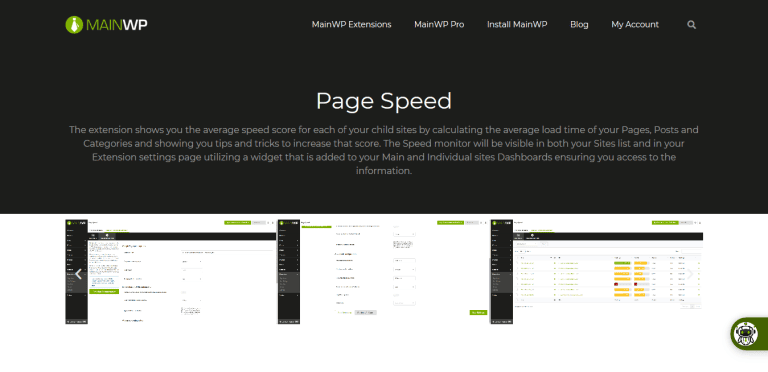The height and width of the screenshot is (372, 768).
Task: Open the Blog menu item
Action: [x=579, y=24]
